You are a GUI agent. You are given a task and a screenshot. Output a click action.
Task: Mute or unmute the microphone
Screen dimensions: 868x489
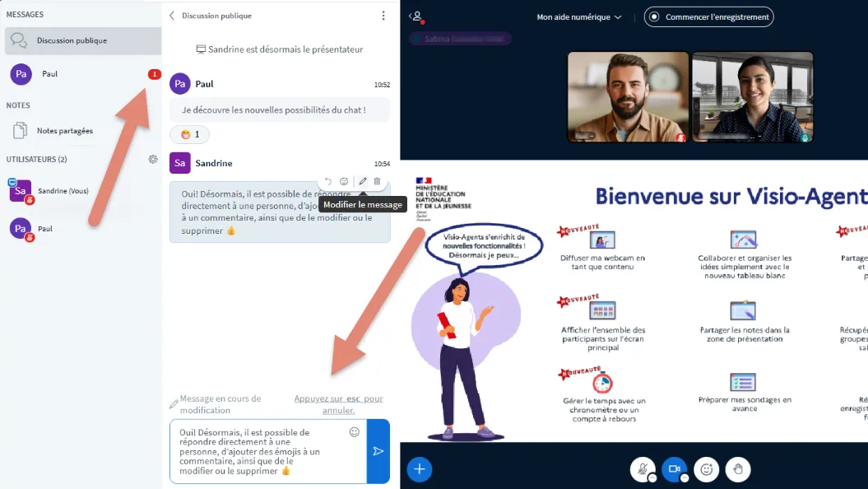pos(642,469)
